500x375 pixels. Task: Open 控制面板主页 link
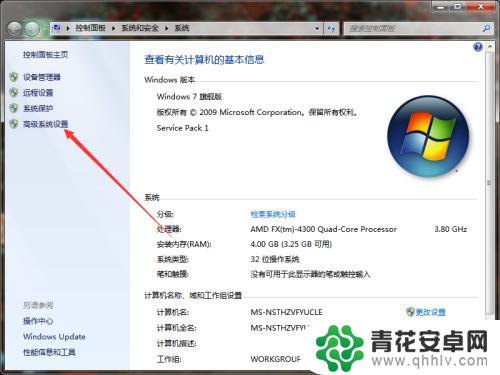[x=46, y=55]
